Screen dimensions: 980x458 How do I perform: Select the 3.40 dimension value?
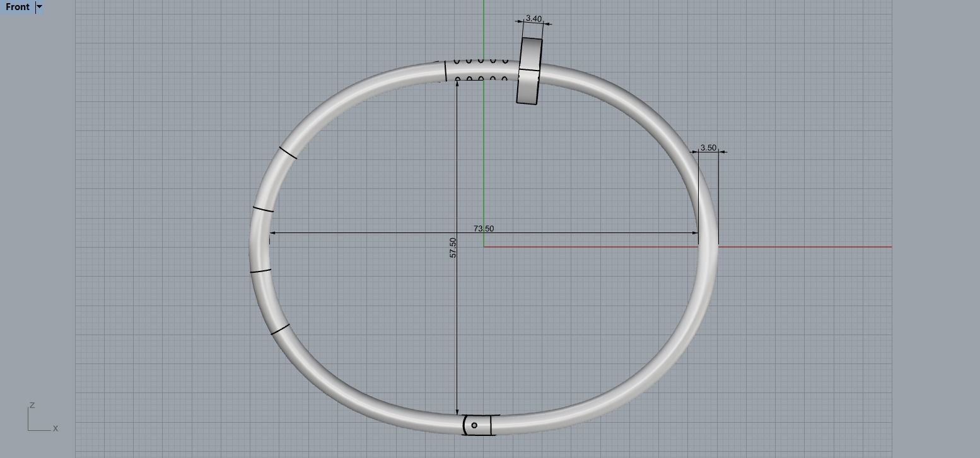pos(534,18)
